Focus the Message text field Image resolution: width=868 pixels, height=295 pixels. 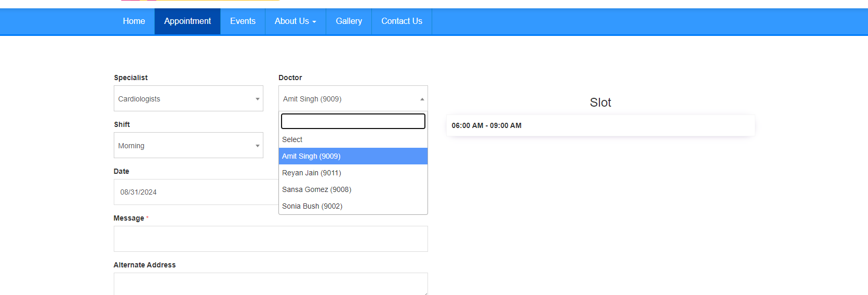tap(271, 239)
